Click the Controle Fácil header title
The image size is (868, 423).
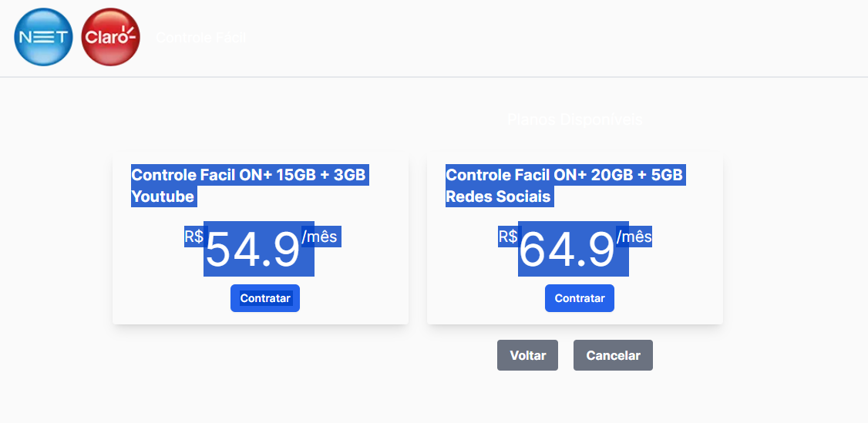click(x=200, y=38)
